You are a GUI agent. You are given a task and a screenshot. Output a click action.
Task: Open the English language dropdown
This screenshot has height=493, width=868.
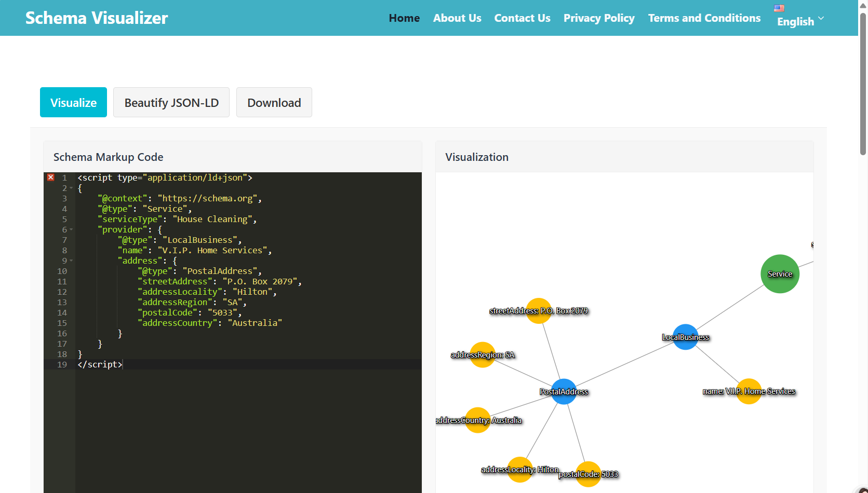tap(800, 21)
